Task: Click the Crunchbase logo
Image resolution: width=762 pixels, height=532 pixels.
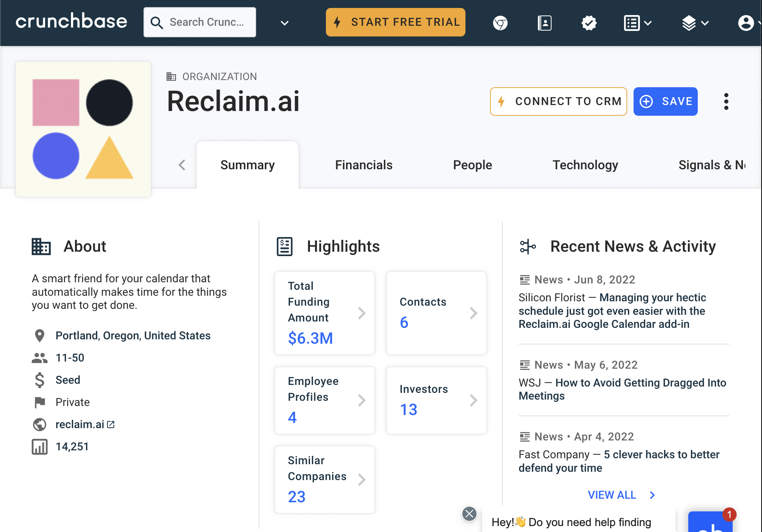Action: [x=71, y=21]
